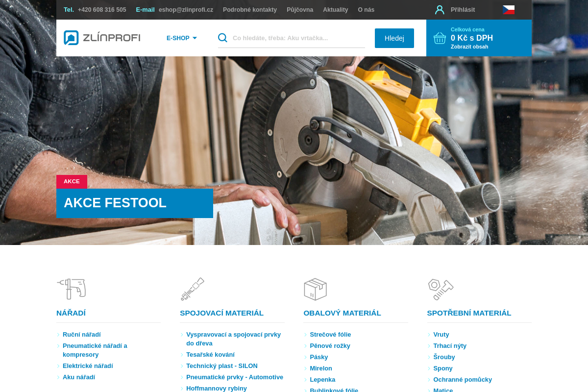Viewport: 588px width, 392px height.
Task: Click the phone number +420 608 316 505
Action: (102, 10)
